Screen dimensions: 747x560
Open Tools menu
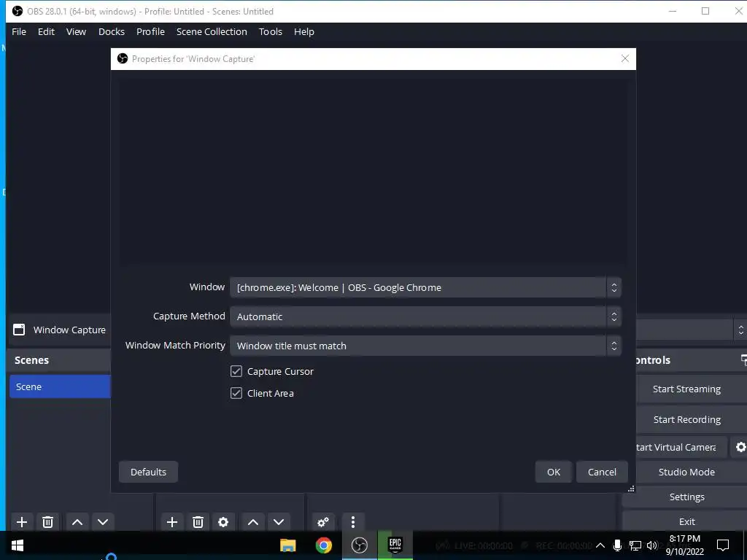click(271, 31)
